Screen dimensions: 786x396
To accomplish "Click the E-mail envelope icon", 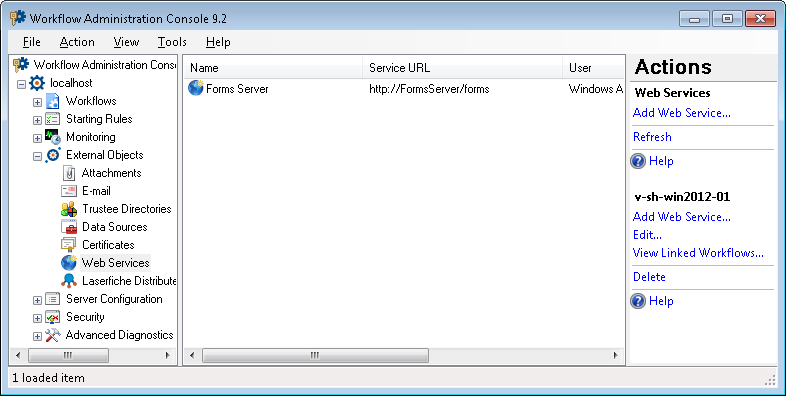I will click(69, 191).
